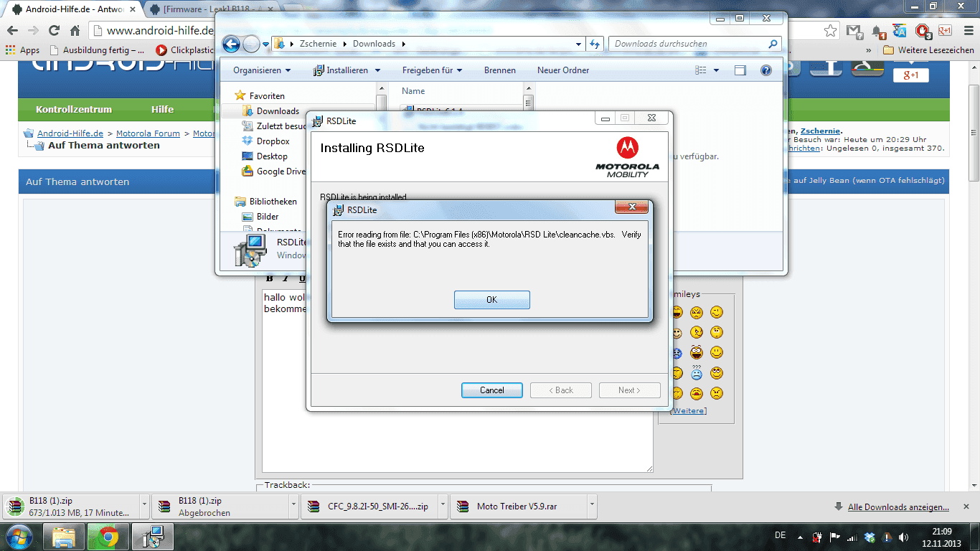Open the B118 (1).zip in-progress download
Image resolution: width=980 pixels, height=551 pixels.
[70, 507]
